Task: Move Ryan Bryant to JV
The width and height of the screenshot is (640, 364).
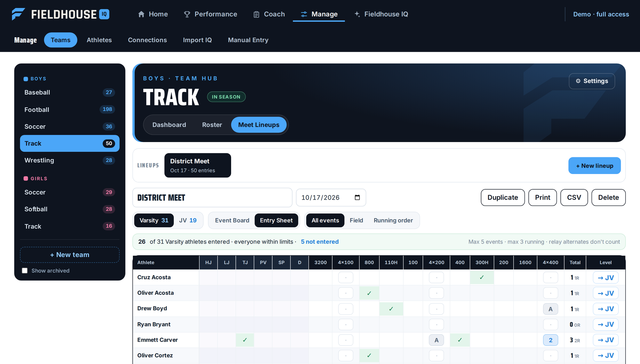Action: pyautogui.click(x=606, y=325)
